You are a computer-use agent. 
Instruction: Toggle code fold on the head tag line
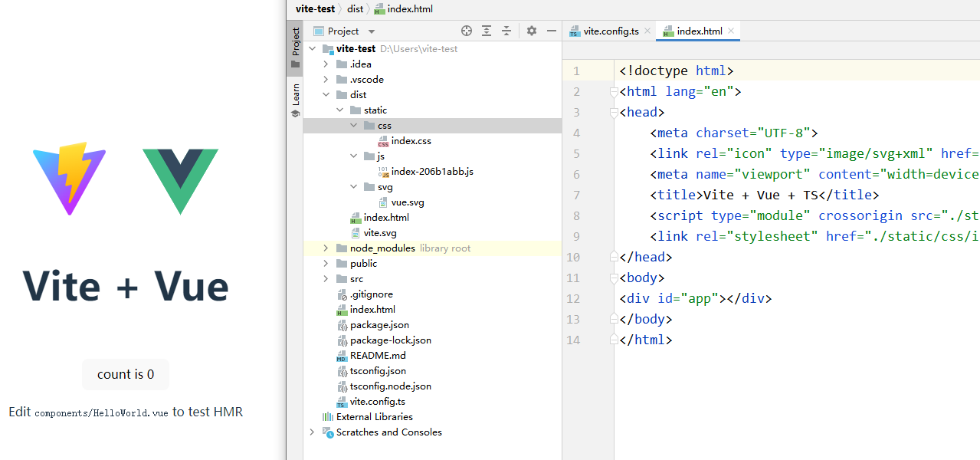coord(614,113)
